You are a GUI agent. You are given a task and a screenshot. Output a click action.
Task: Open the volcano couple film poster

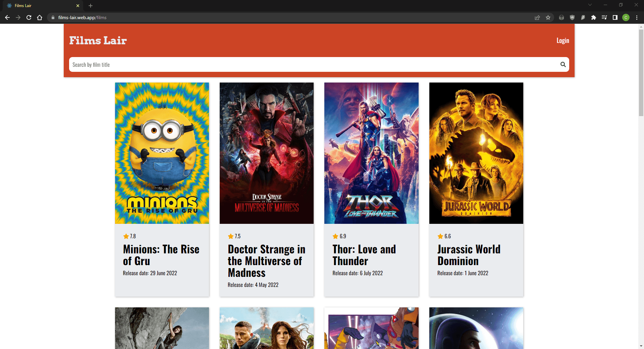[x=267, y=328]
